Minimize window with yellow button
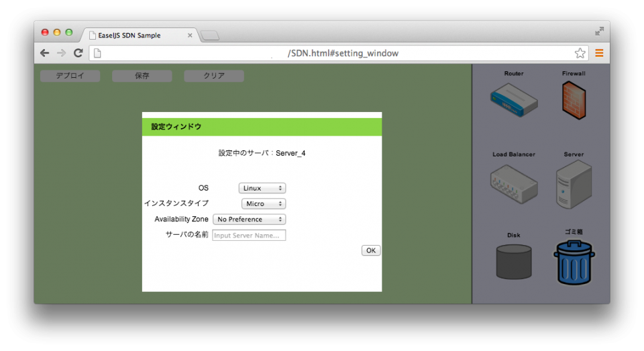 57,32
